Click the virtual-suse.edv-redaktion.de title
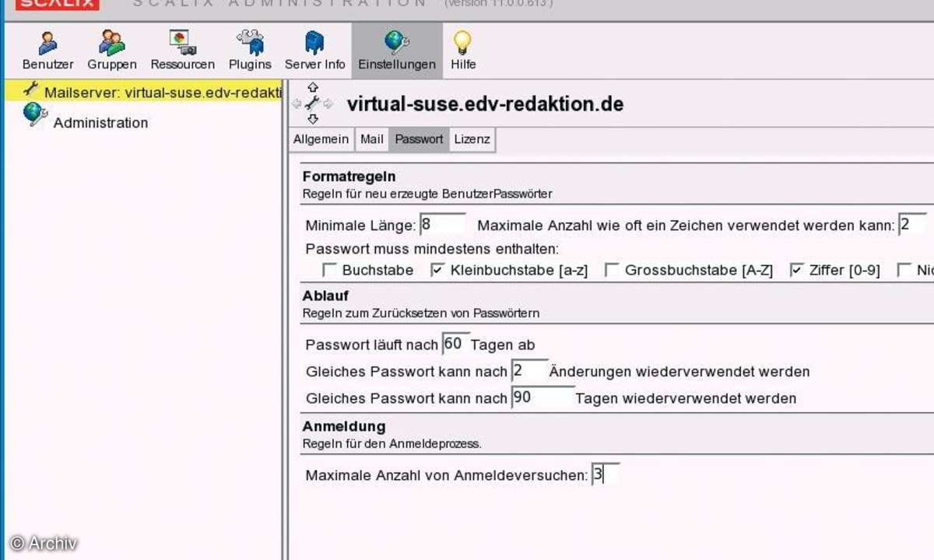This screenshot has height=560, width=934. pyautogui.click(x=485, y=103)
